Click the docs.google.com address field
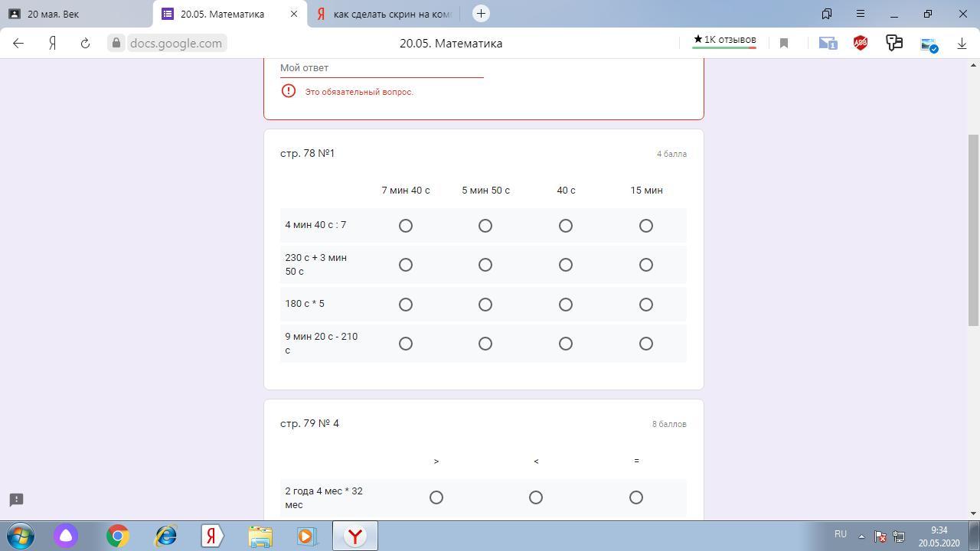980x551 pixels. (x=176, y=44)
